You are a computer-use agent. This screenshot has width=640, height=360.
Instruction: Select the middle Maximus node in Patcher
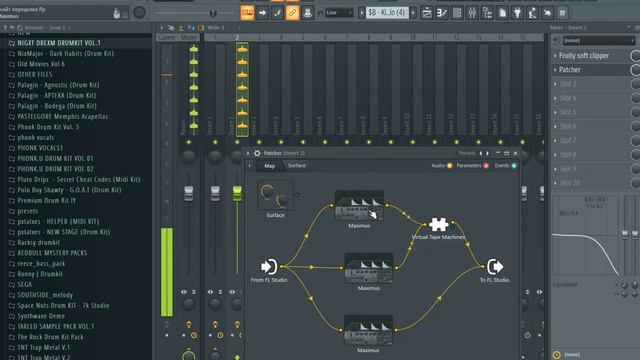pyautogui.click(x=369, y=268)
